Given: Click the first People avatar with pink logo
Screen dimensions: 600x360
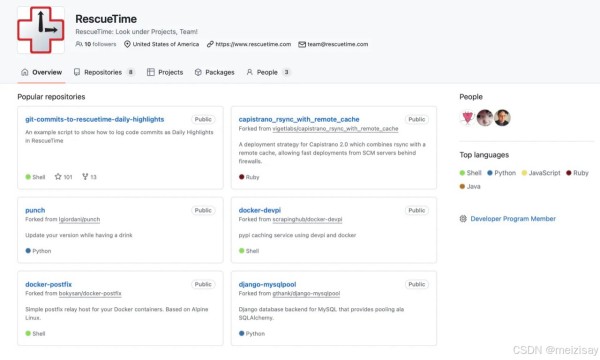Looking at the screenshot, I should click(467, 118).
